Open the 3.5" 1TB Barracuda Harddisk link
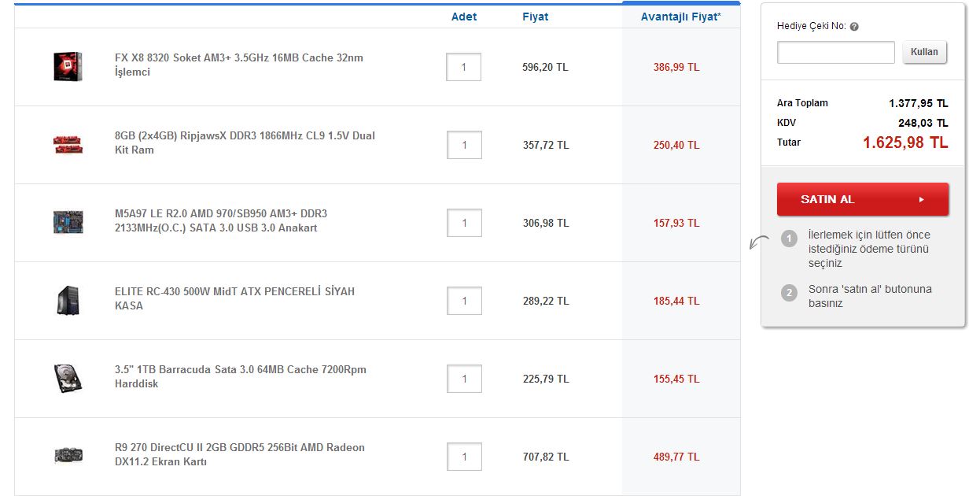 [x=241, y=376]
